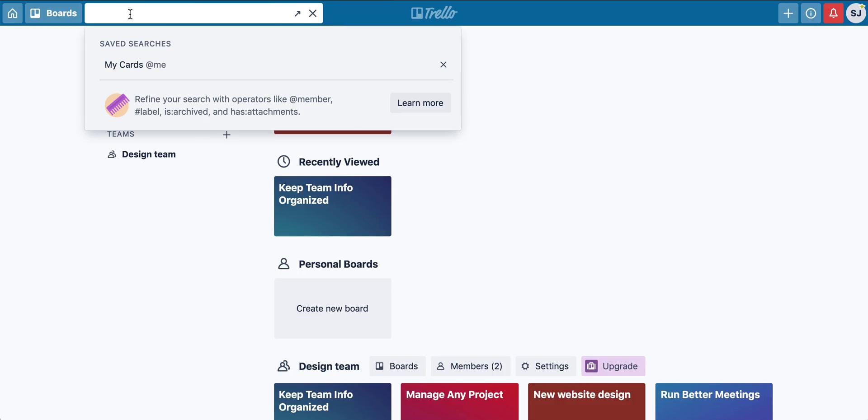Viewport: 868px width, 420px height.
Task: Open Design team Settings
Action: tap(545, 366)
